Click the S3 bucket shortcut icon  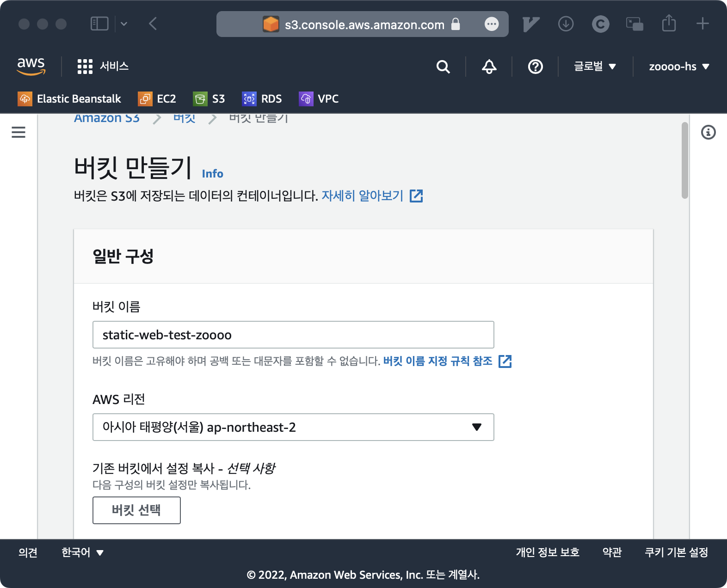(200, 98)
